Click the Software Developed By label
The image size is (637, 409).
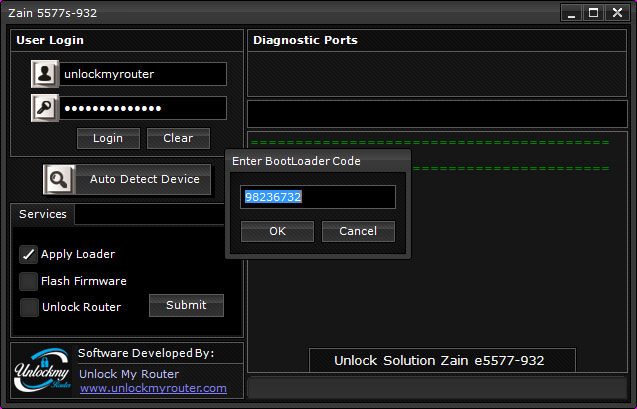[146, 353]
